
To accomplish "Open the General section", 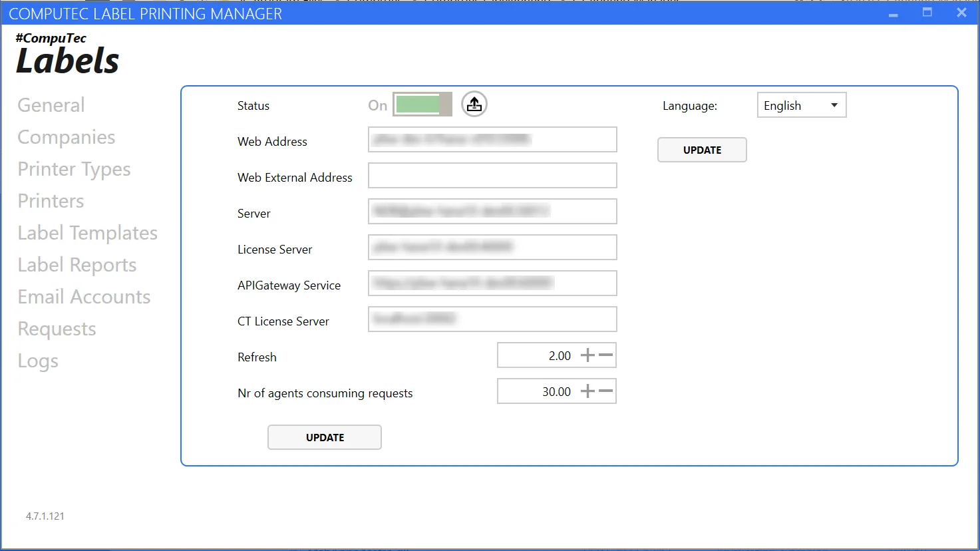I will 51,105.
